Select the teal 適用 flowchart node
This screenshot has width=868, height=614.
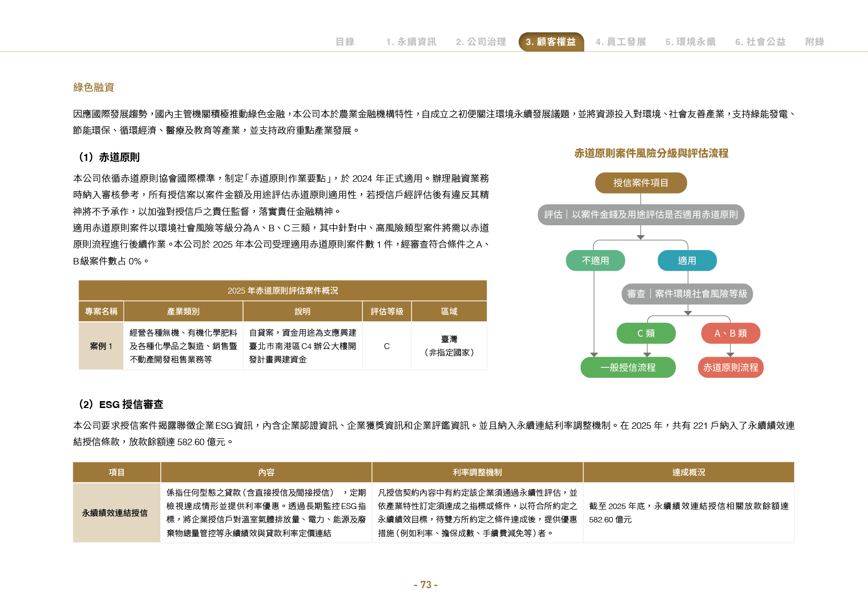tap(687, 260)
